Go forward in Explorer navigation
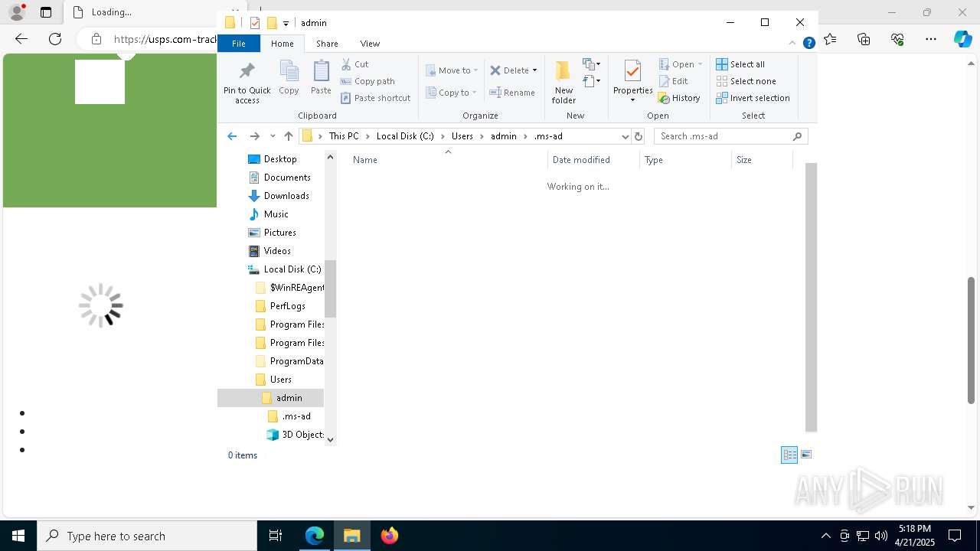Viewport: 980px width, 551px height. 255,136
